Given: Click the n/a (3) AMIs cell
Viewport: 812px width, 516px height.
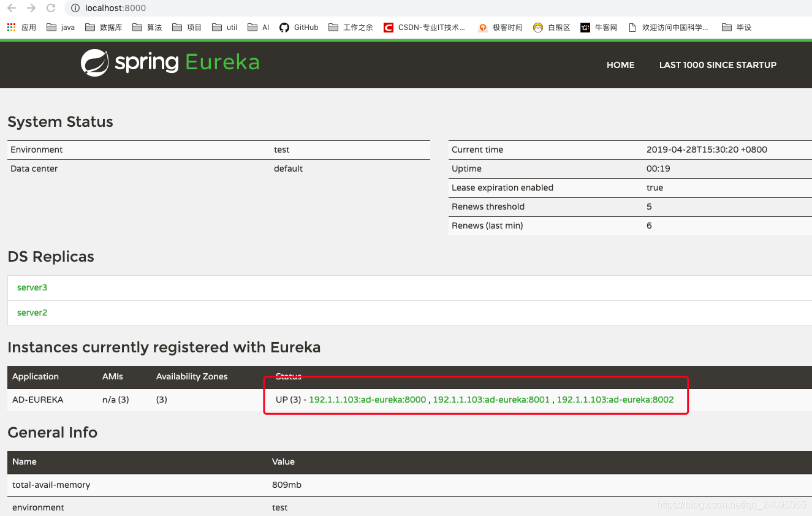Looking at the screenshot, I should [x=116, y=400].
